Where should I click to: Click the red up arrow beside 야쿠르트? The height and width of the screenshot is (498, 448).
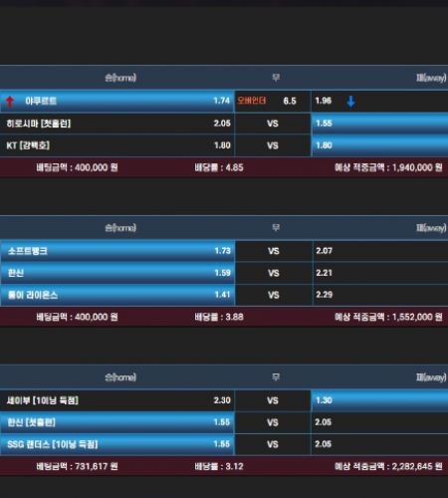pyautogui.click(x=10, y=102)
